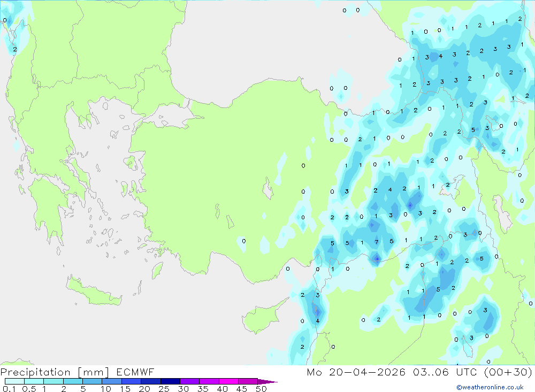
Task: Click the 'ECMWF' model label
Action: pos(135,372)
